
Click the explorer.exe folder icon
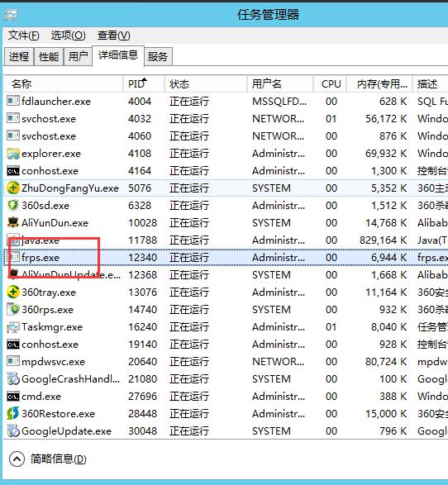click(x=13, y=154)
